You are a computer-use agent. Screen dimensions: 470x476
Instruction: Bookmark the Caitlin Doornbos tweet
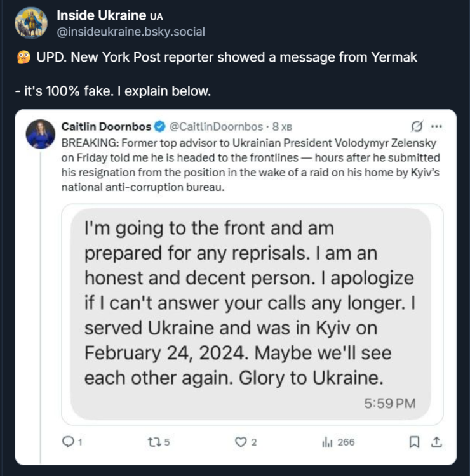click(x=415, y=442)
